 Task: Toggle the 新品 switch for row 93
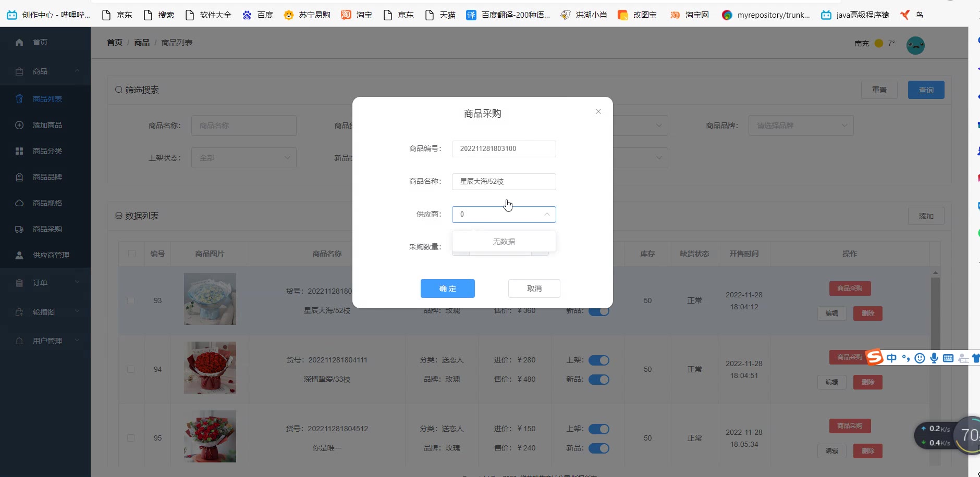[x=599, y=311]
